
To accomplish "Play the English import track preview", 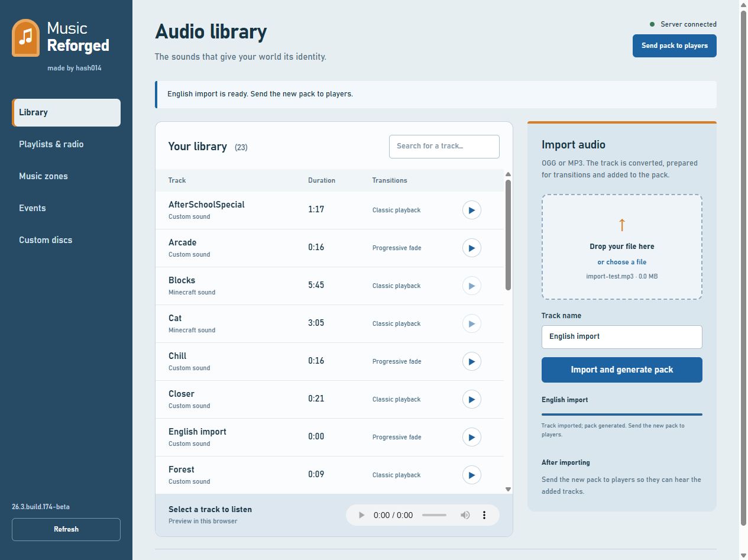I will point(471,437).
